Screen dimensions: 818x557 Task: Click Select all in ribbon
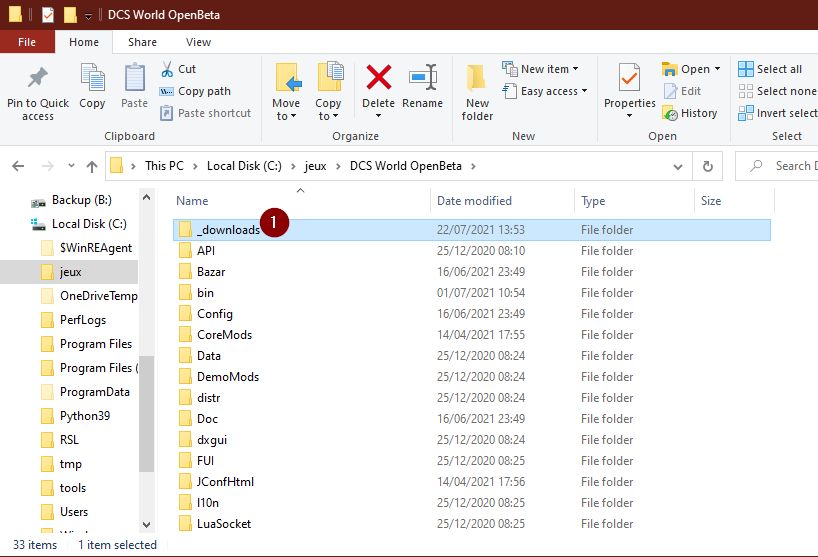770,69
